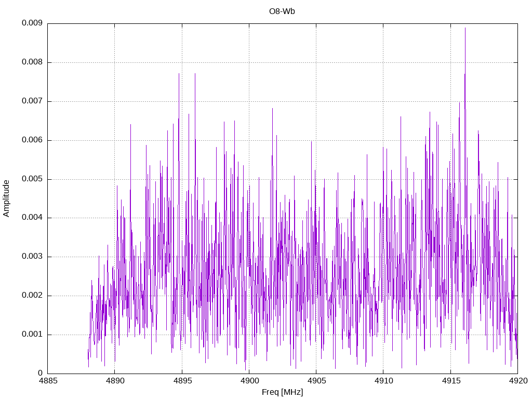Click x-axis tick label 4885
The width and height of the screenshot is (532, 399).
(48, 381)
